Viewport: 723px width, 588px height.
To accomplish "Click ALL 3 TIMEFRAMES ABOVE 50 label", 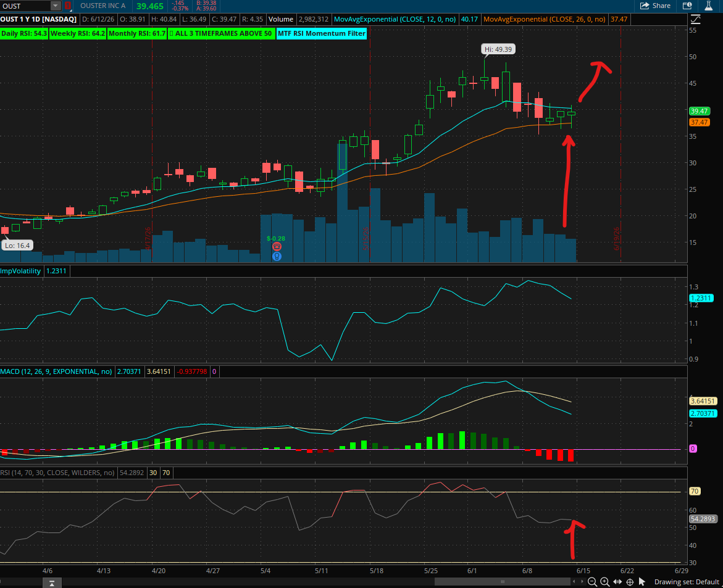I will (221, 33).
